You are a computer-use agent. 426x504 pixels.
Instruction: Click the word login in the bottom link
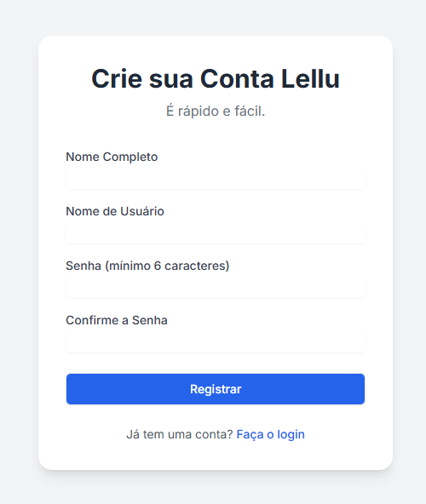pos(291,434)
